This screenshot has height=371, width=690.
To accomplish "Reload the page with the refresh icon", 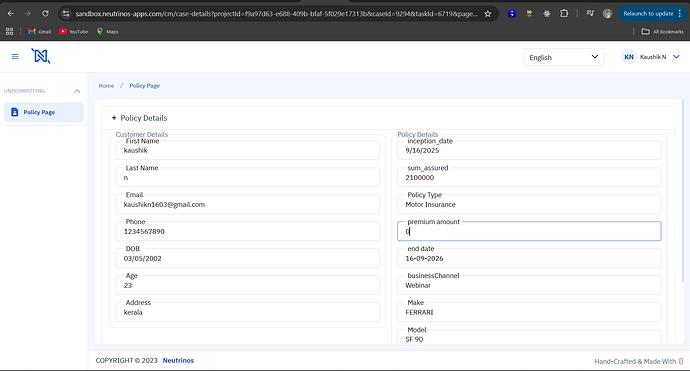I will pos(45,14).
